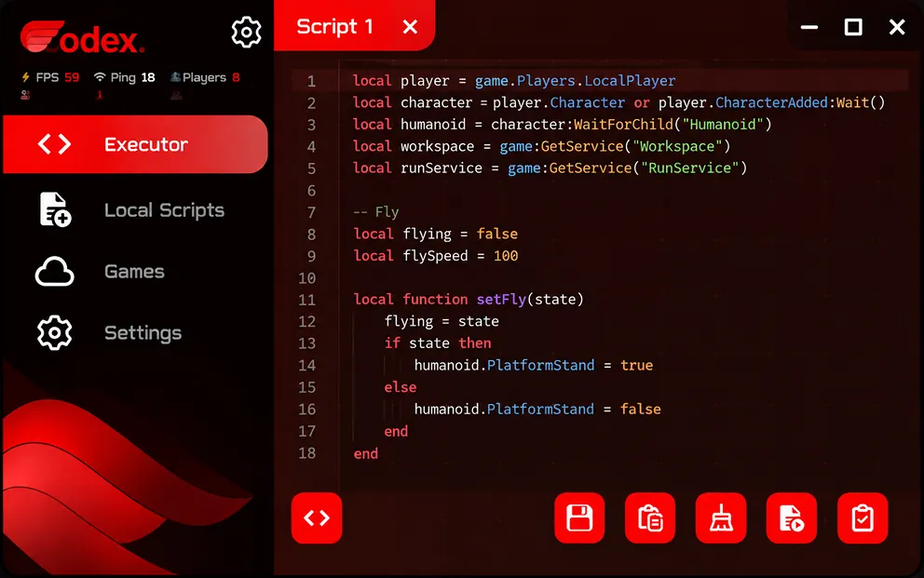Click "LocalPlayer" on line 1

click(x=630, y=81)
